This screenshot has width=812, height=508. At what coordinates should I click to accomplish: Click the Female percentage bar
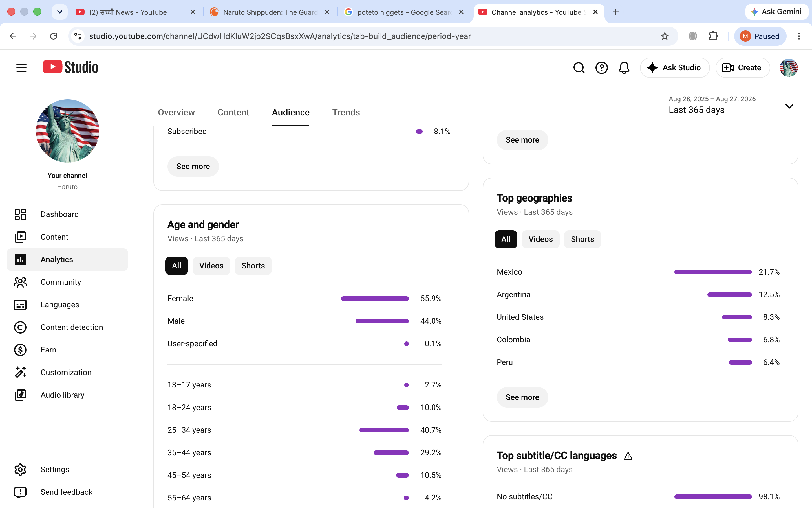tap(375, 298)
